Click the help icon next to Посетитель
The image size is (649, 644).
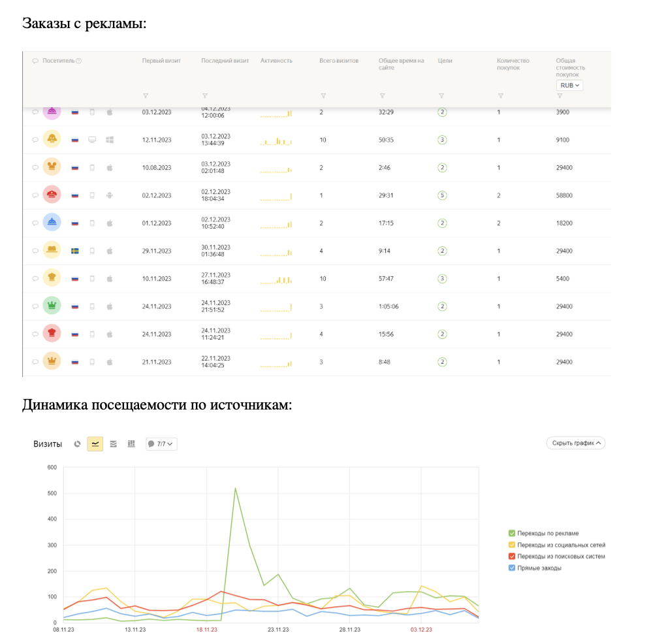78,61
